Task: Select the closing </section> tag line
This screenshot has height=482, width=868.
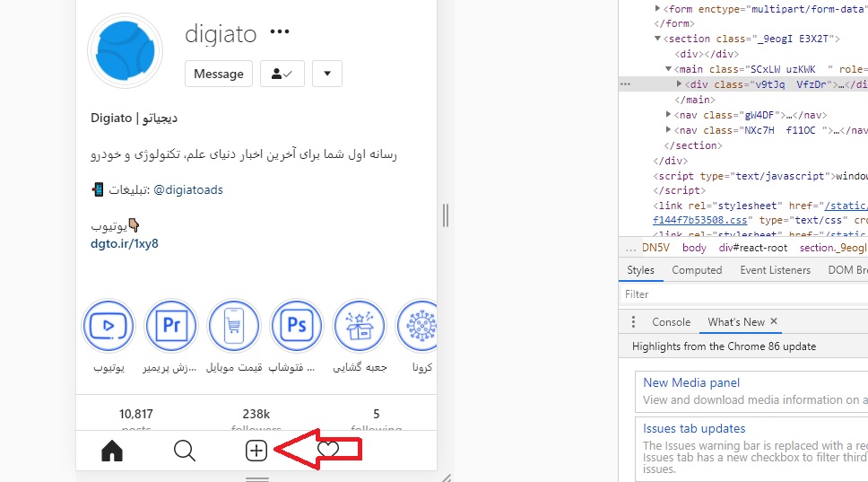Action: (693, 145)
